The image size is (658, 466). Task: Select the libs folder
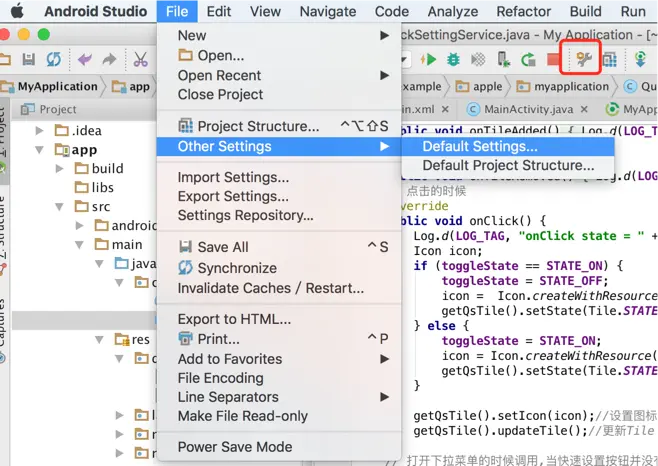94,187
